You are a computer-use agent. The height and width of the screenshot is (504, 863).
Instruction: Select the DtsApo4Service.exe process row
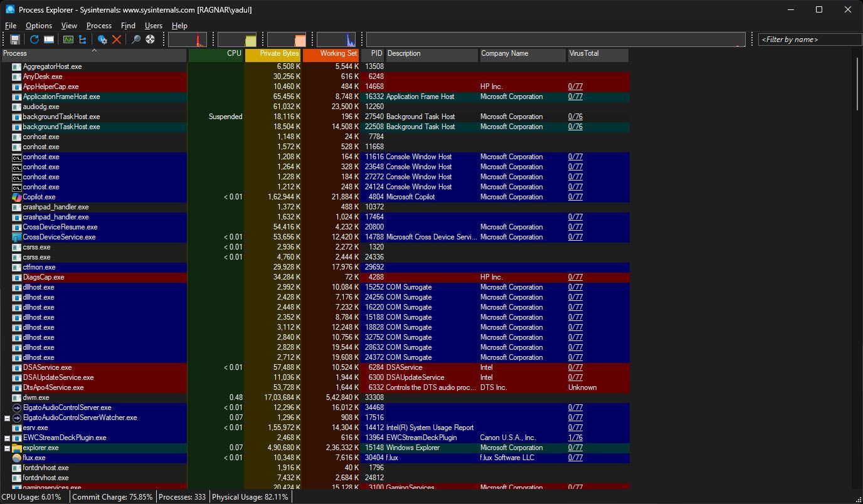pyautogui.click(x=314, y=387)
